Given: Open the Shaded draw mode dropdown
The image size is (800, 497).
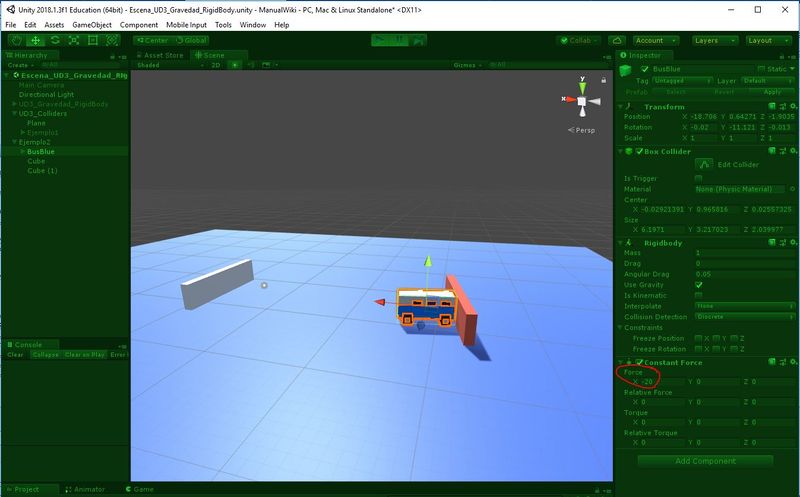Looking at the screenshot, I should coord(170,65).
